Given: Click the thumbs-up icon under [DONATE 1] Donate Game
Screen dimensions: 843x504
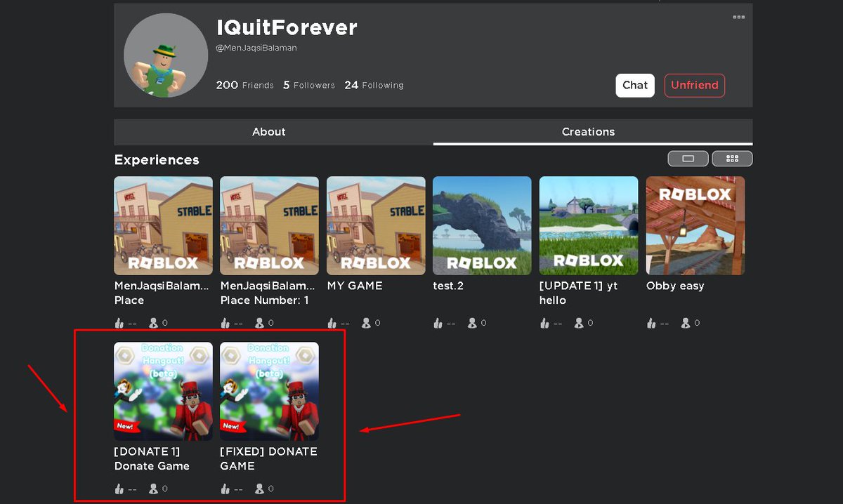Looking at the screenshot, I should (119, 489).
